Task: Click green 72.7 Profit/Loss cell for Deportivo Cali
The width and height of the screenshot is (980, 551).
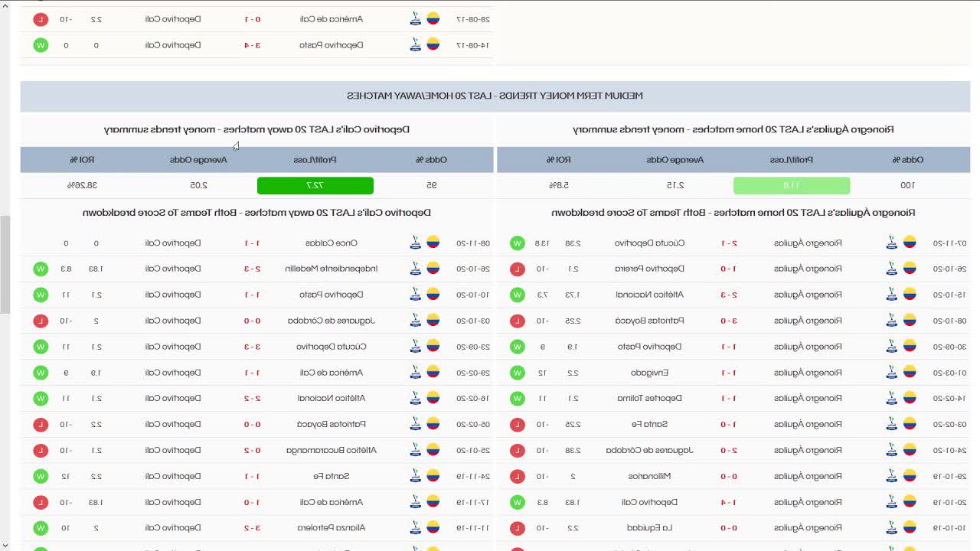Action: [315, 185]
